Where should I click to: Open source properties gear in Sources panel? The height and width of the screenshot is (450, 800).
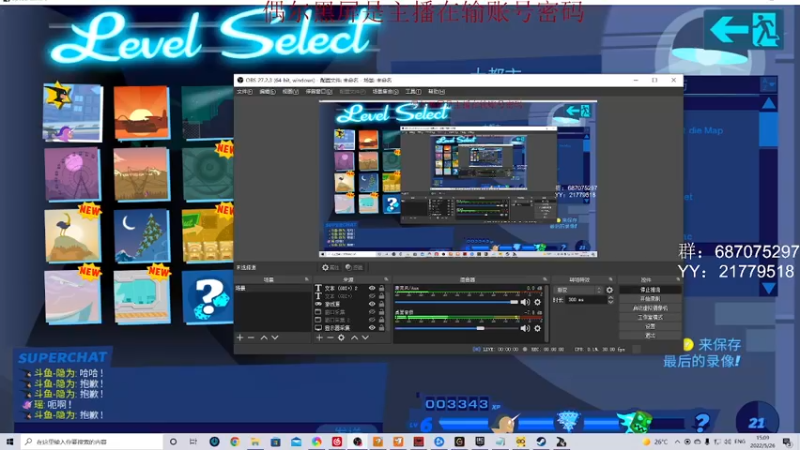click(341, 338)
